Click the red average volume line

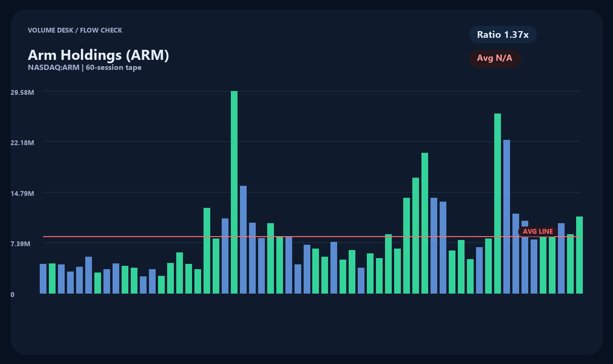(x=311, y=237)
